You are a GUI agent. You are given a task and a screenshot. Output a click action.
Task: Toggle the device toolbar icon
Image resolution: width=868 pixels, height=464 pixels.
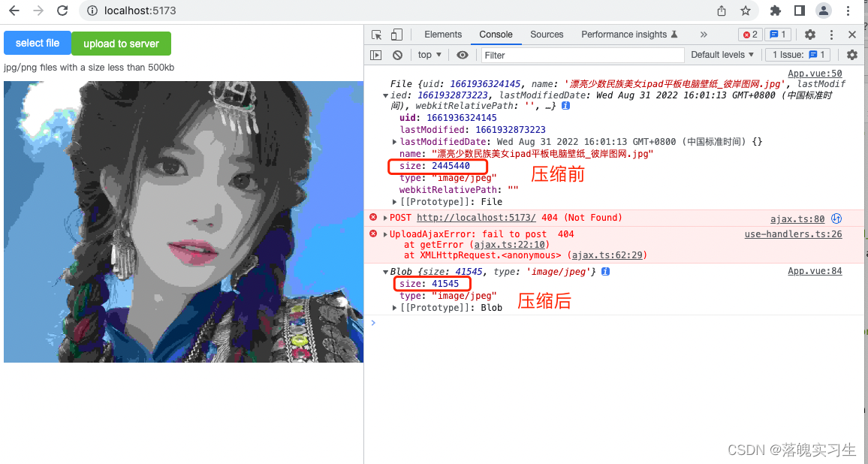tap(396, 35)
